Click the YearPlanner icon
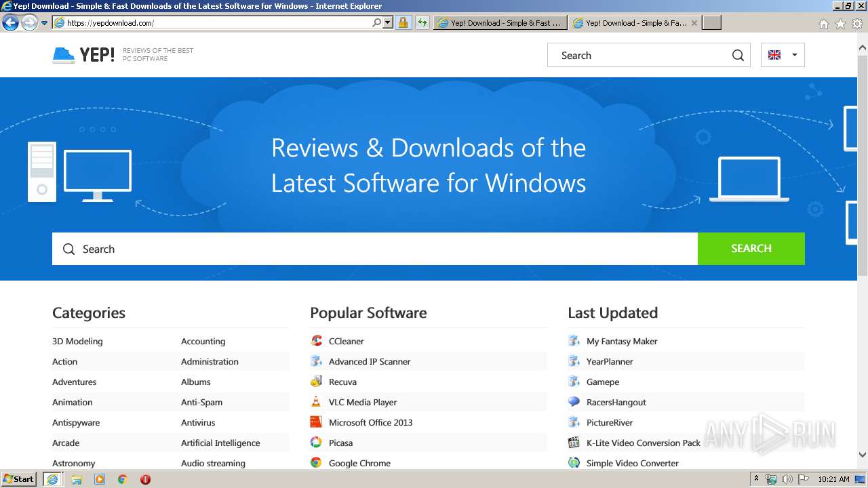 (x=574, y=361)
